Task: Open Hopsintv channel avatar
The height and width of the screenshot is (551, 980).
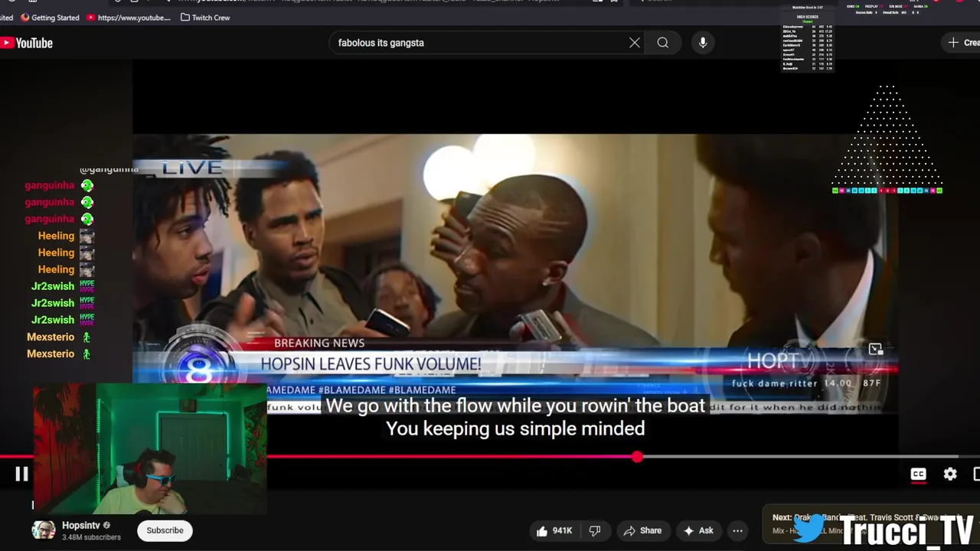Action: [x=44, y=530]
